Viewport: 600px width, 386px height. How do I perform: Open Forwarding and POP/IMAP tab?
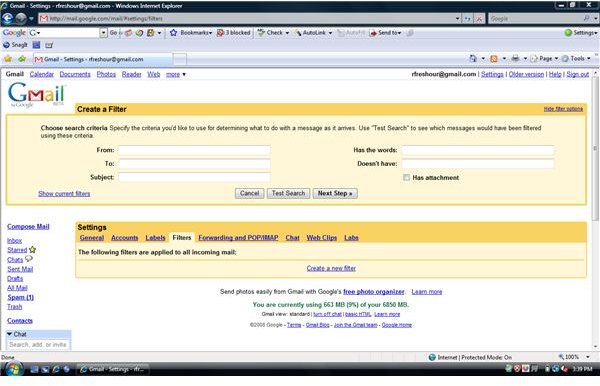pyautogui.click(x=238, y=238)
